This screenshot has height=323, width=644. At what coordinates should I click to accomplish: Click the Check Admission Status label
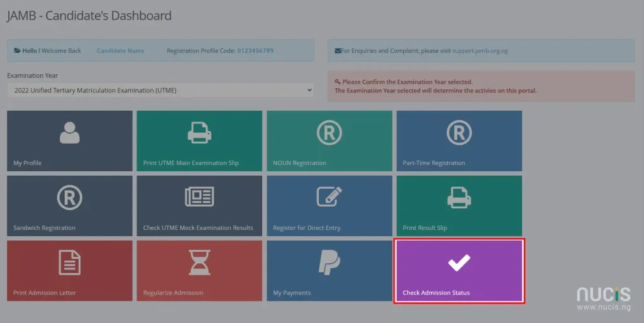click(x=436, y=293)
